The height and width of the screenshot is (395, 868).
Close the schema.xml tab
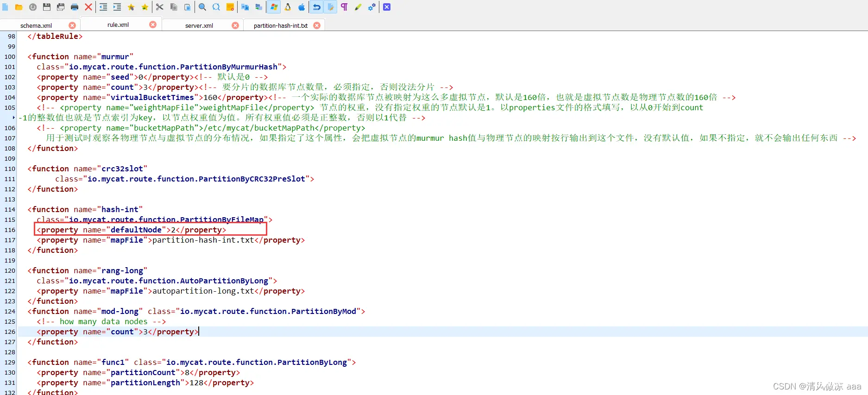[72, 25]
